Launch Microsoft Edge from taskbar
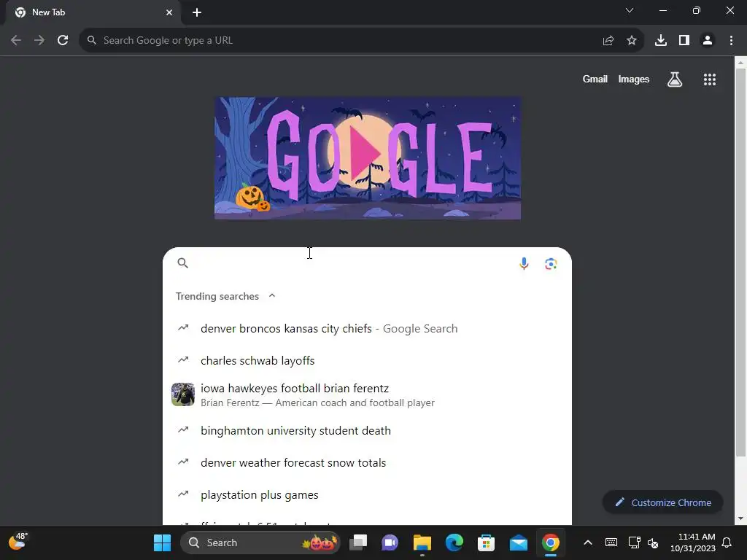 coord(454,542)
